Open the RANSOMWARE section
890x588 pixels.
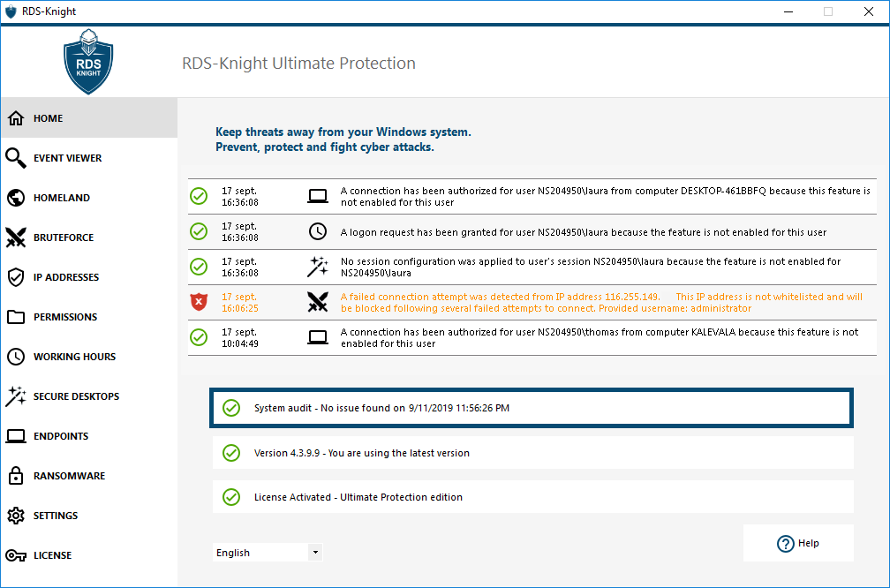point(89,476)
